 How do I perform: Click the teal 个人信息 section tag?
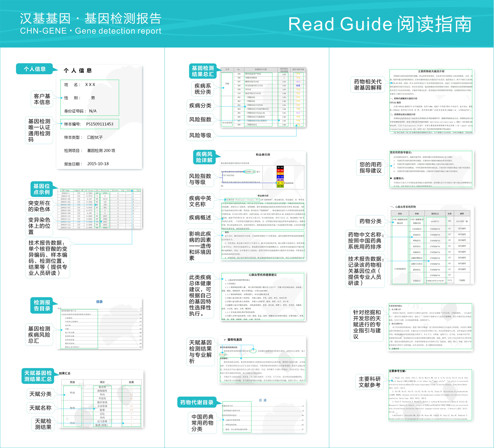[35, 69]
